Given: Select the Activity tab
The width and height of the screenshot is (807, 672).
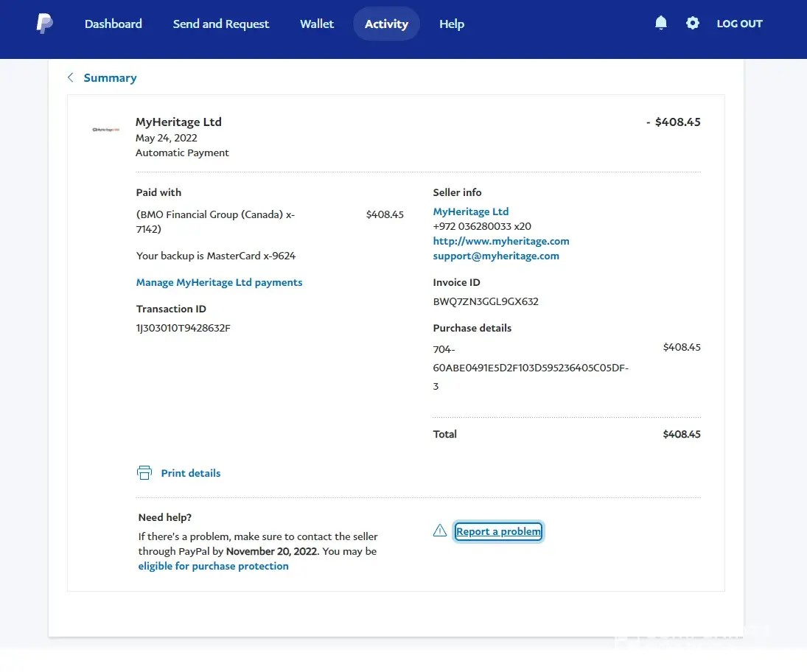Looking at the screenshot, I should point(386,24).
